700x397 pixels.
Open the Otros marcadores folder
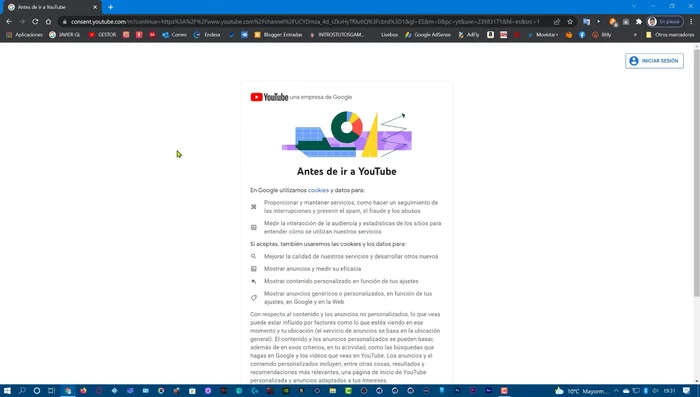point(670,34)
